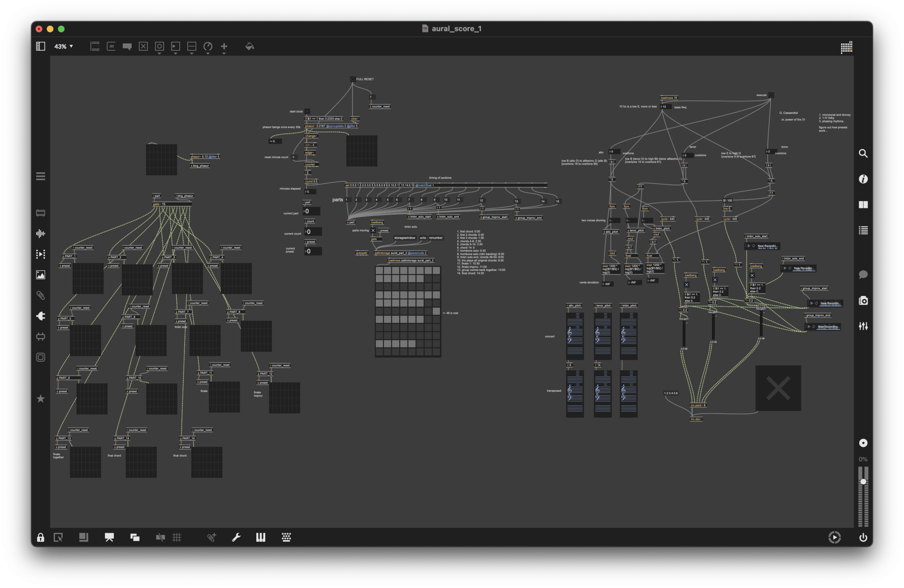Expand the plus add-object toolbar dropdown
This screenshot has width=904, height=588.
[x=224, y=53]
